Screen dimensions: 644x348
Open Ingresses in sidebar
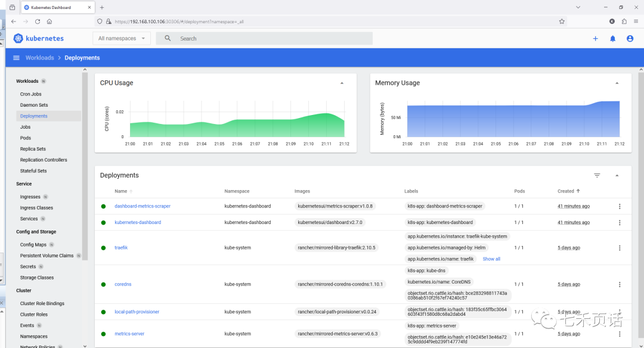click(30, 197)
